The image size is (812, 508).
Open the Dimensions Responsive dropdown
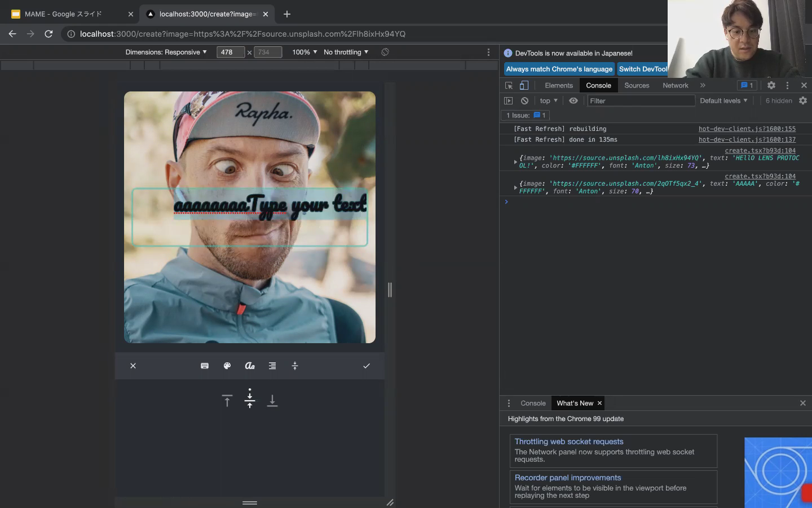tap(166, 52)
